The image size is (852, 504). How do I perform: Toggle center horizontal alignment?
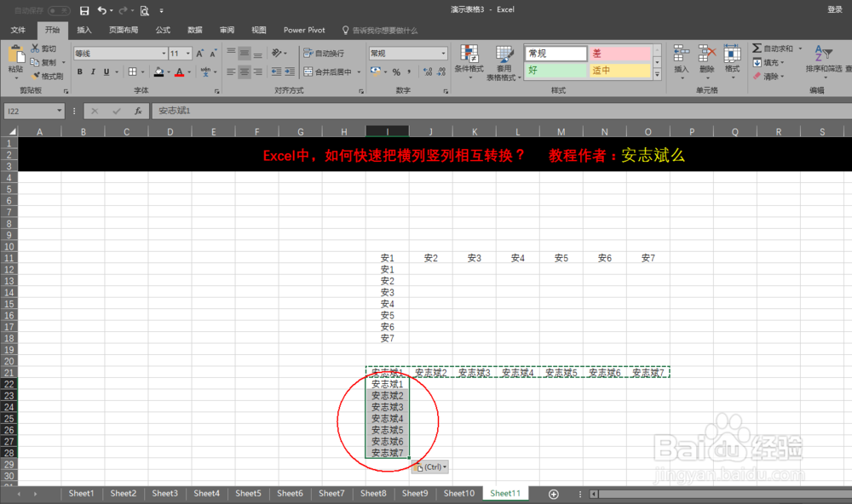click(245, 72)
